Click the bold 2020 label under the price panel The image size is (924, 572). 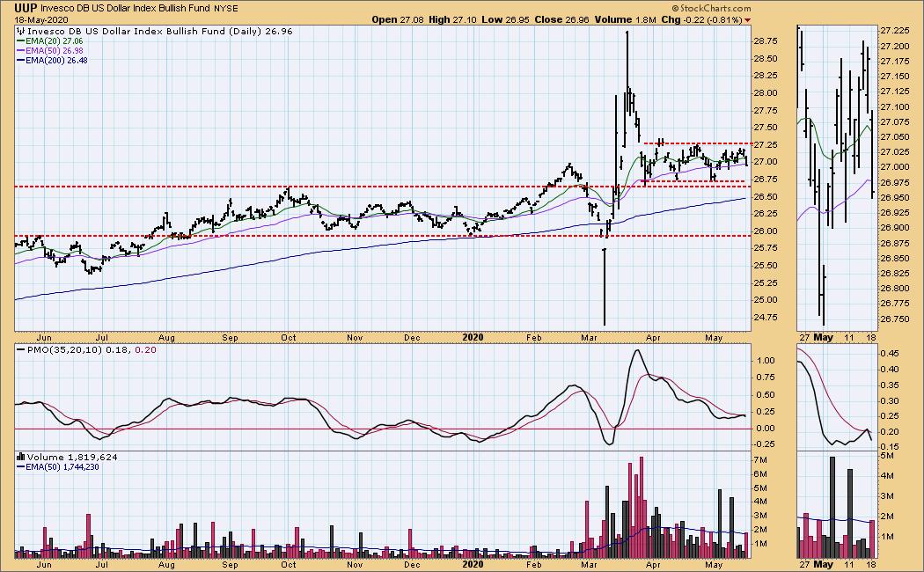[473, 338]
